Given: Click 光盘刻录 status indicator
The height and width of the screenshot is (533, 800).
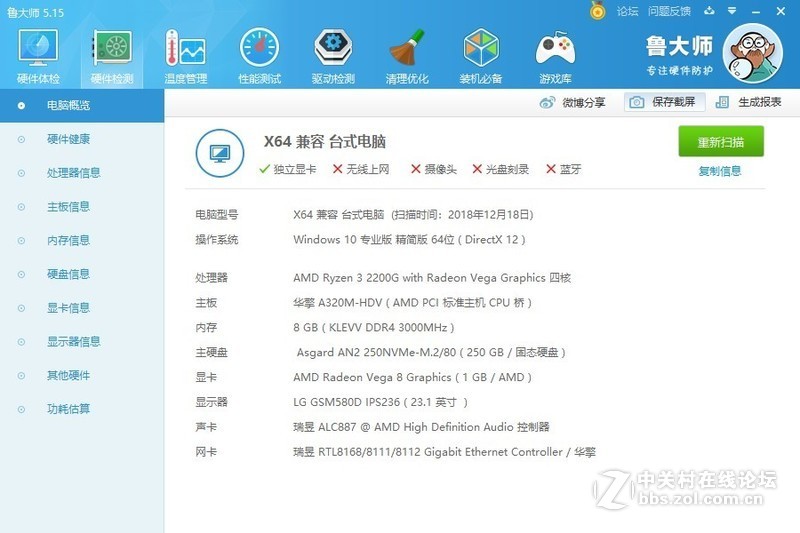Looking at the screenshot, I should (501, 169).
